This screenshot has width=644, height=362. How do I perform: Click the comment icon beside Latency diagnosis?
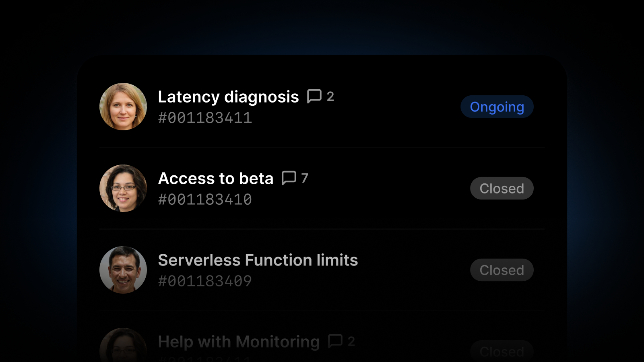314,97
